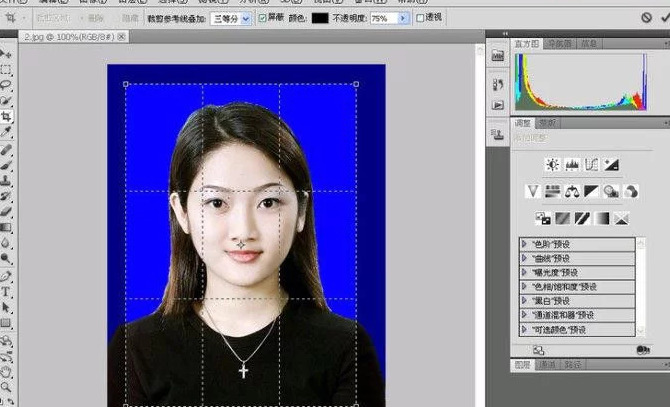This screenshot has height=407, width=670.
Task: Add an Exposure adjustment
Action: 611,164
